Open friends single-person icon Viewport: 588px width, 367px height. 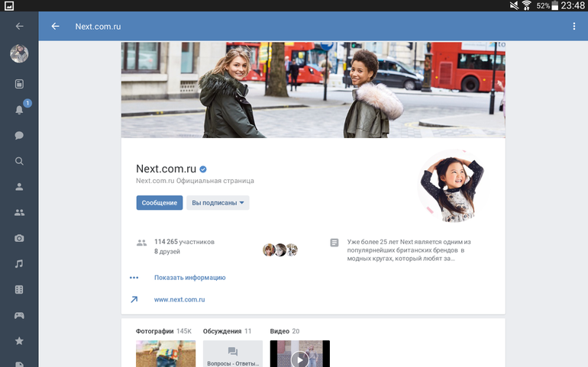click(x=19, y=187)
